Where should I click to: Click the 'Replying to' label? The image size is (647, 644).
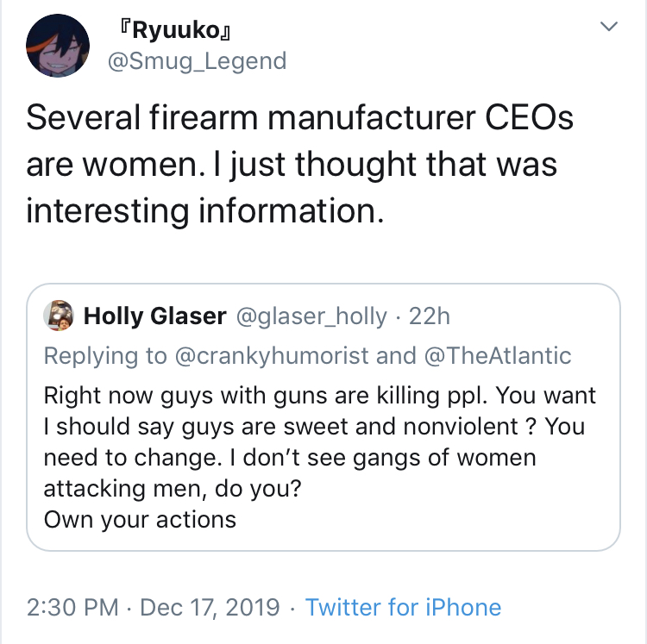pos(105,355)
